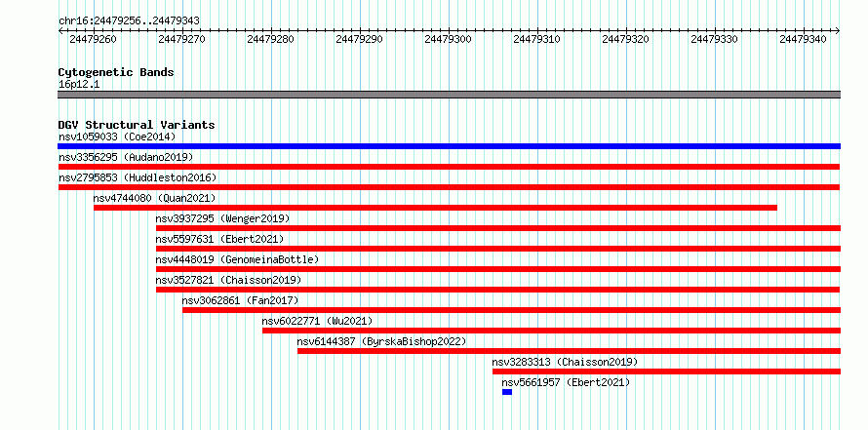Click ruler position 24479270

tap(181, 39)
